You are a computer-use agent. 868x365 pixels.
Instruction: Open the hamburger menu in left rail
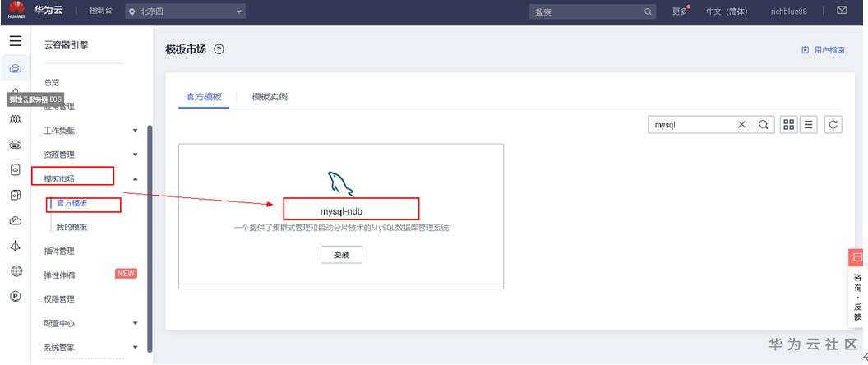coord(16,41)
